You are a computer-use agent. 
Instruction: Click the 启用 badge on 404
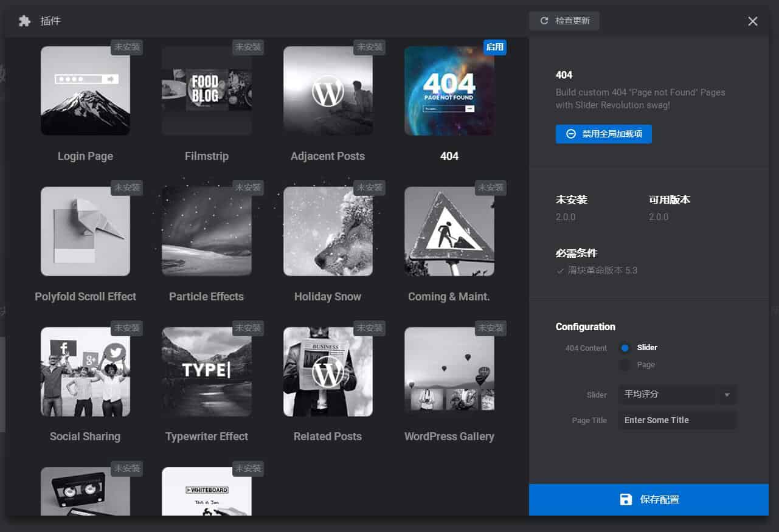tap(495, 47)
